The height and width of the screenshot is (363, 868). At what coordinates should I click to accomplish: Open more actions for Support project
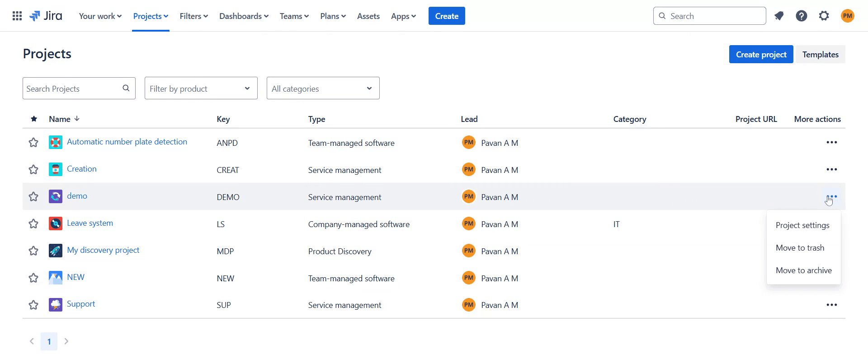coord(831,305)
